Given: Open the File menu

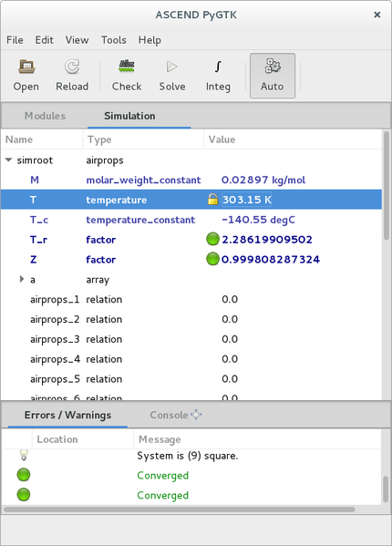Looking at the screenshot, I should pos(15,40).
